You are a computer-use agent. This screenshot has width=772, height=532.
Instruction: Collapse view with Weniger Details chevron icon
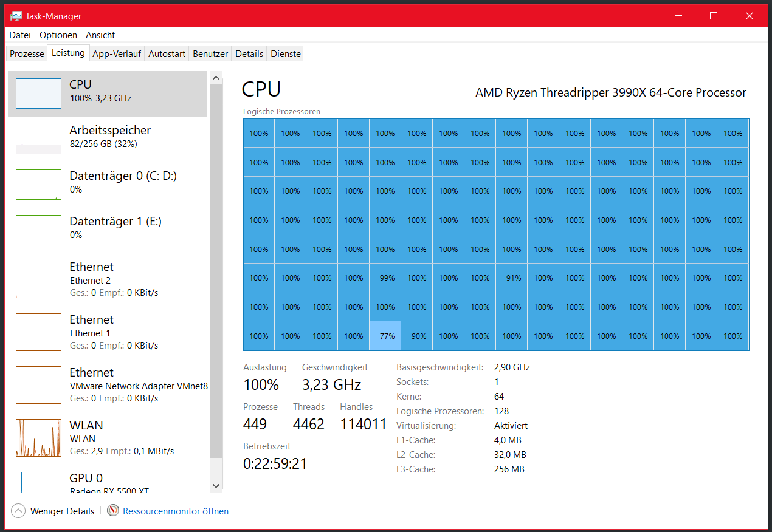19,511
